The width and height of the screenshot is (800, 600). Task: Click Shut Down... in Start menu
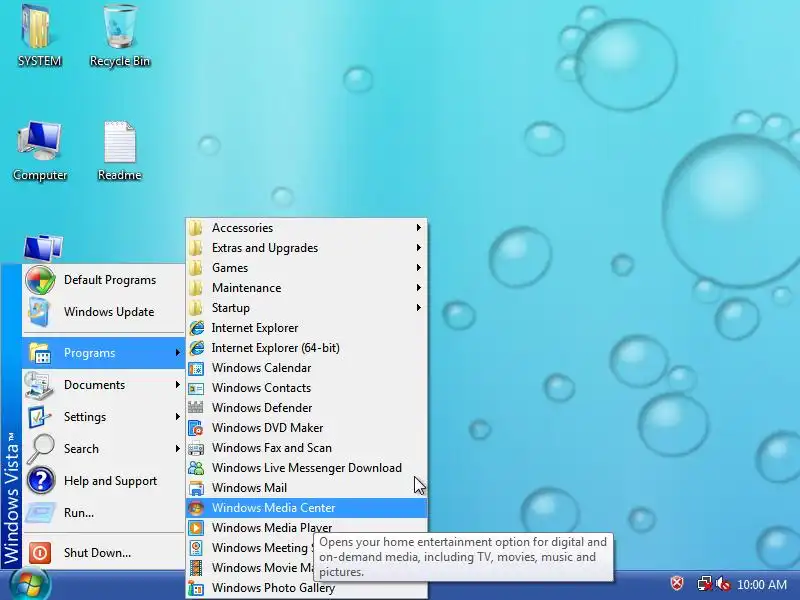coord(104,553)
